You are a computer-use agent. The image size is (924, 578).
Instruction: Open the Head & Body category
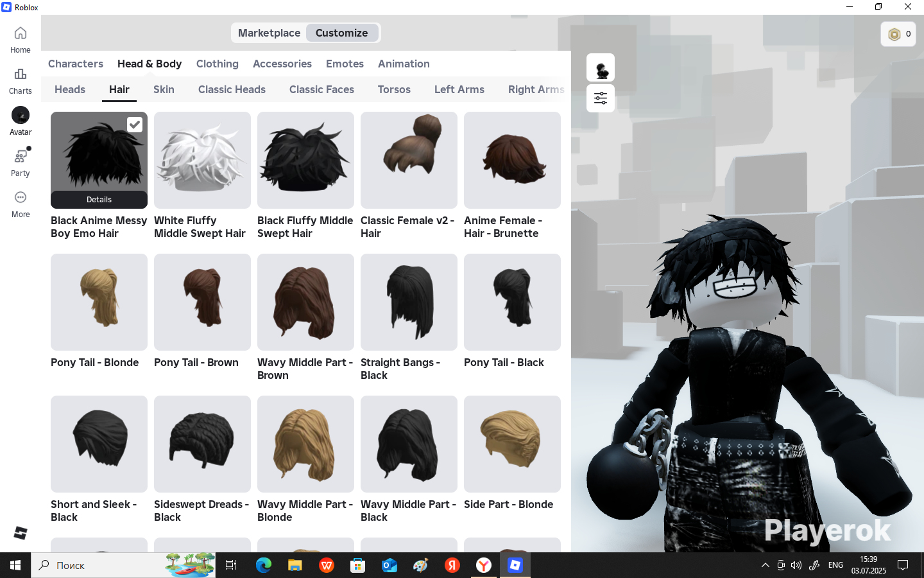pyautogui.click(x=150, y=64)
